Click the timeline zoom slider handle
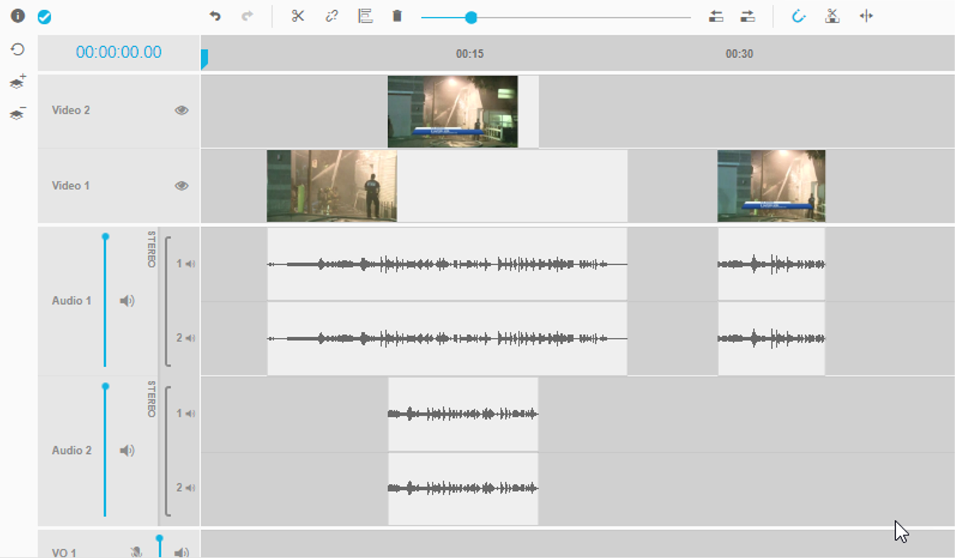 (x=471, y=17)
